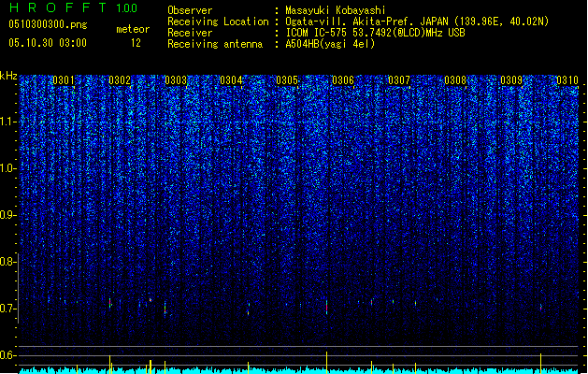
Task: Click the meteor echo under the 0306 marker
Action: pos(326,307)
